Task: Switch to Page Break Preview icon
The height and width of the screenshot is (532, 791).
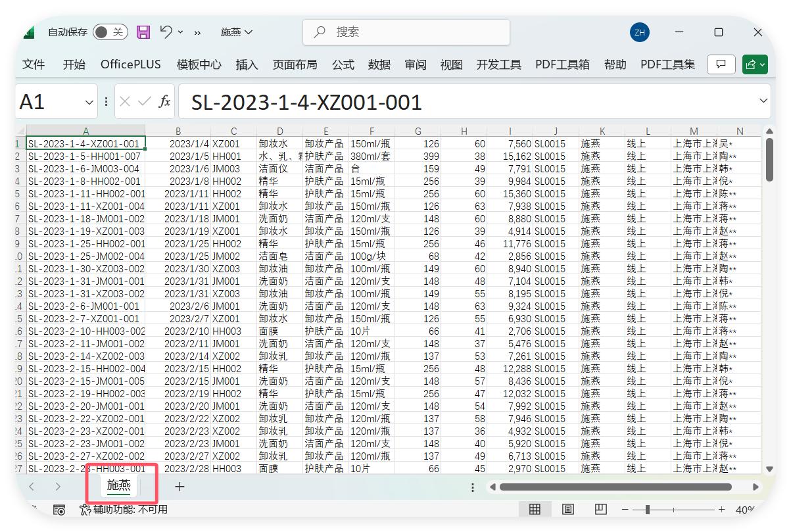Action: click(600, 510)
